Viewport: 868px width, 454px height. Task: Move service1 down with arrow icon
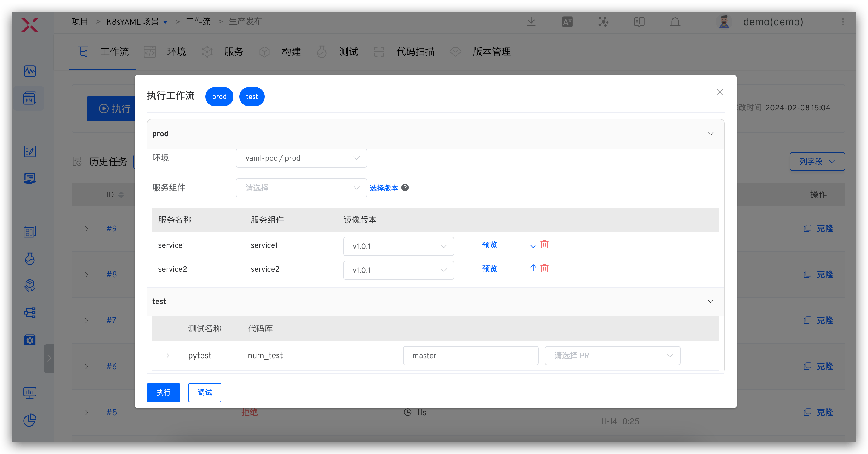click(533, 245)
